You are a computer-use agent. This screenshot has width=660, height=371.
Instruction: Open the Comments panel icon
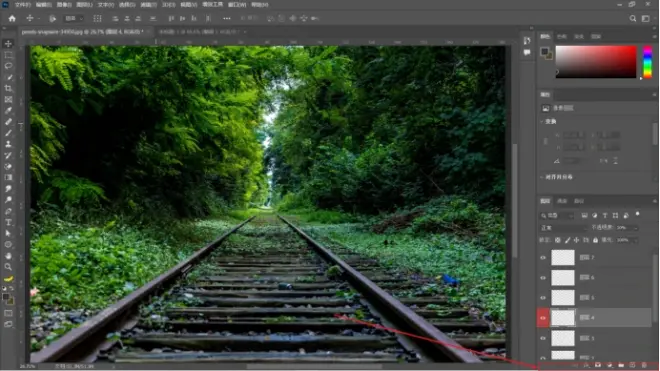(x=527, y=52)
